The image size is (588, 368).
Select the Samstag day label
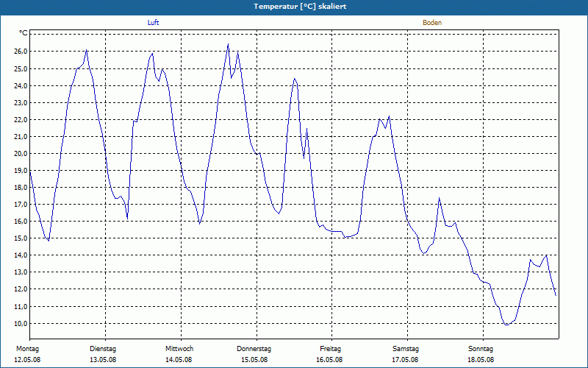406,349
